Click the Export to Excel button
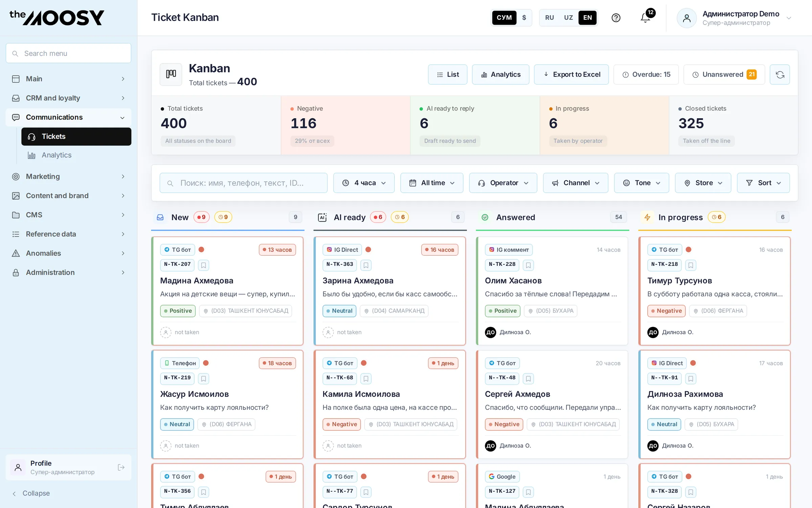This screenshot has width=812, height=508. point(571,75)
